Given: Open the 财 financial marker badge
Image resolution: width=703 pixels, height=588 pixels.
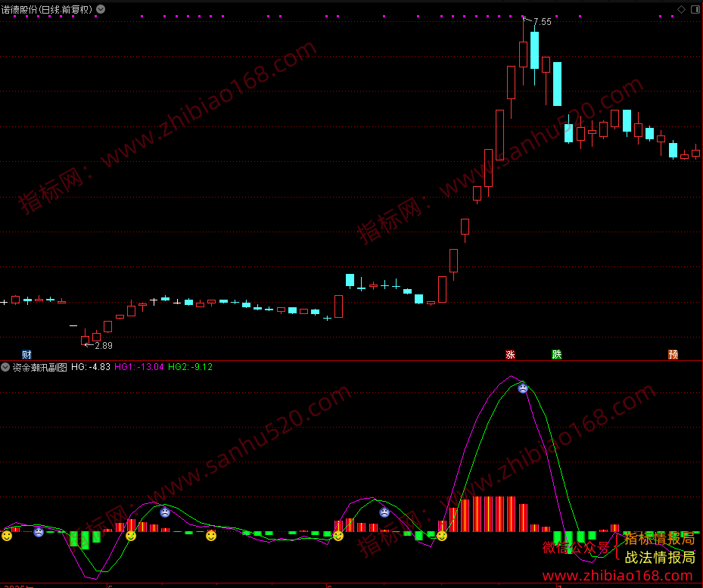Looking at the screenshot, I should coord(27,355).
